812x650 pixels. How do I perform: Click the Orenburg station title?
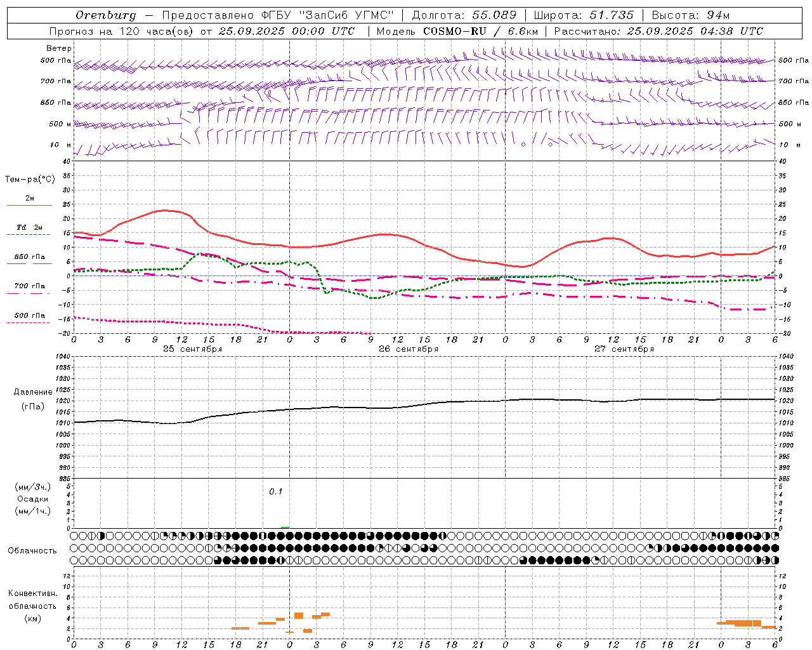(x=106, y=15)
